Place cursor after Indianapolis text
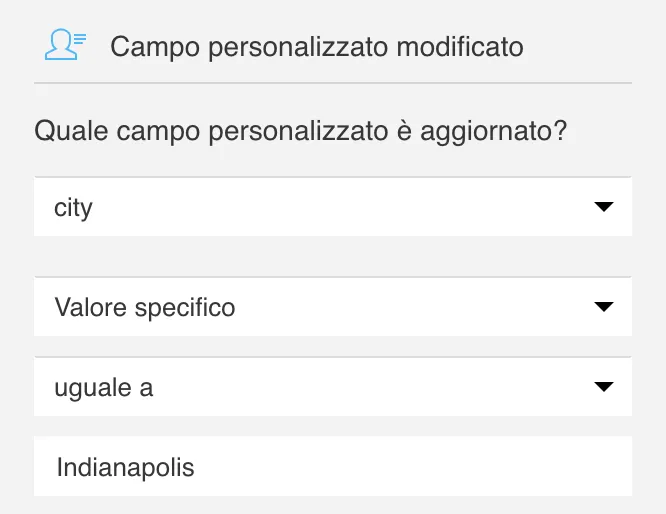 coord(196,467)
